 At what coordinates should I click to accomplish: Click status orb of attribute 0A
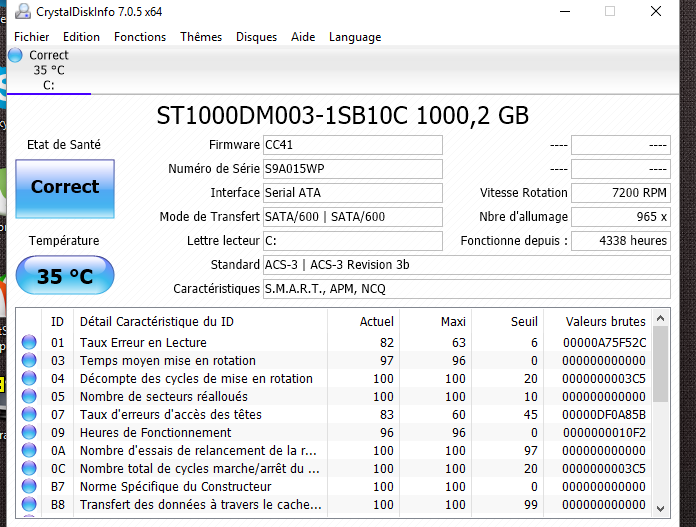[x=29, y=450]
